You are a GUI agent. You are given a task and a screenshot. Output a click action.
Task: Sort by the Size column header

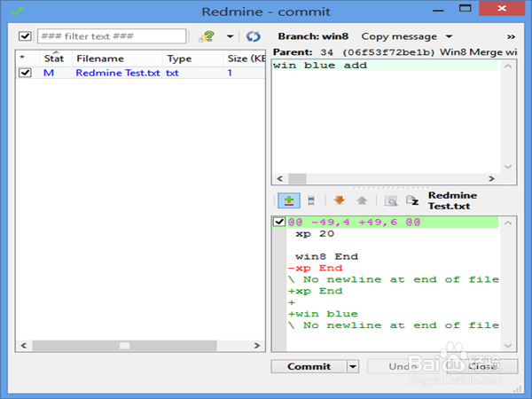pyautogui.click(x=245, y=59)
